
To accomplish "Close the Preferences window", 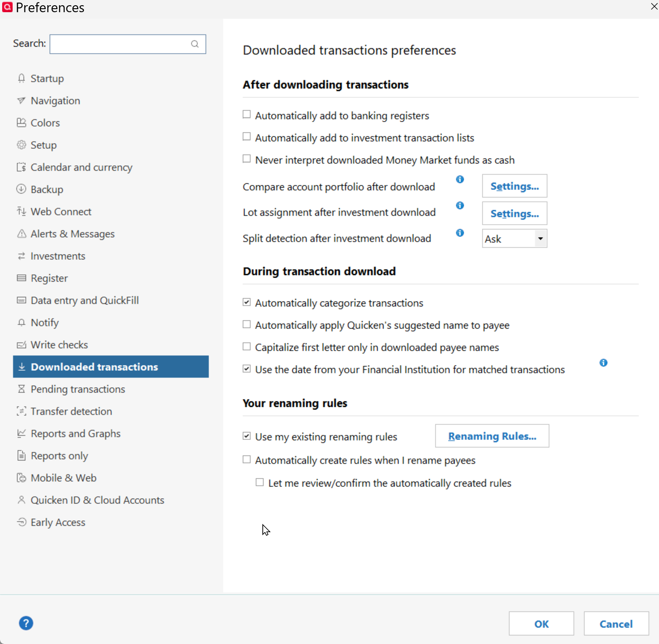I will point(654,7).
